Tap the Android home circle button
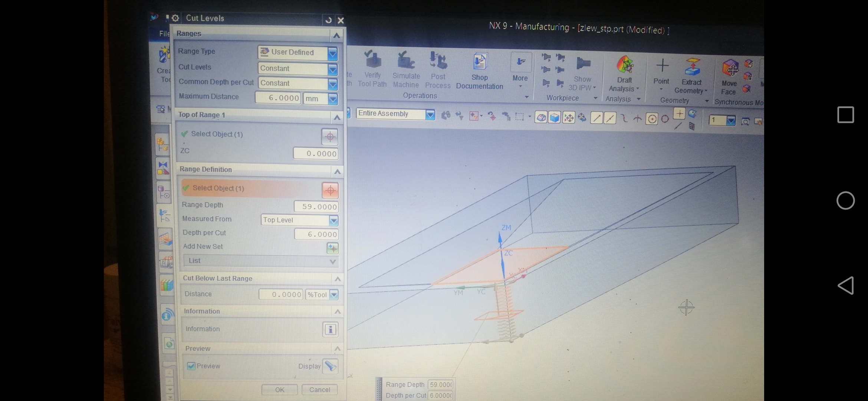 click(845, 200)
